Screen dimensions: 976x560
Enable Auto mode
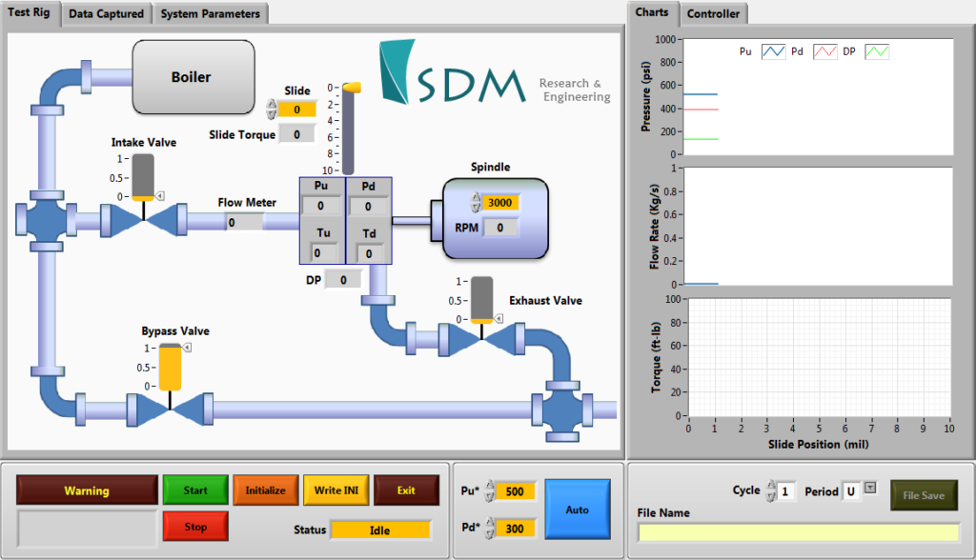[578, 510]
